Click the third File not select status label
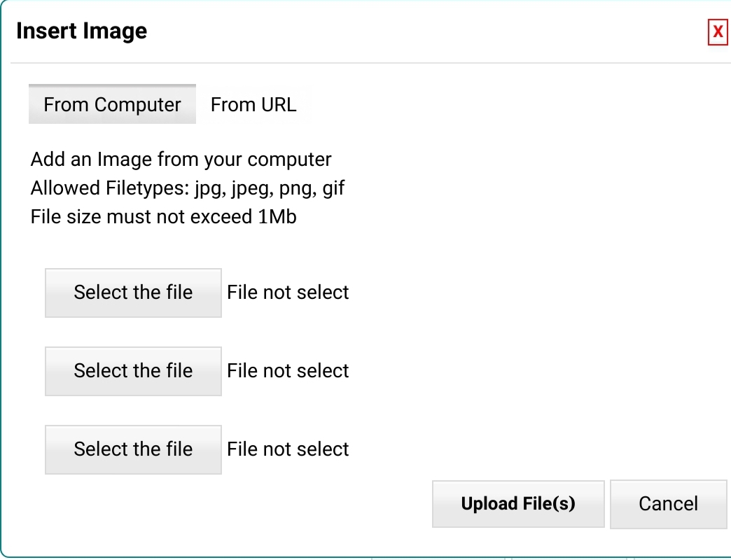731x560 pixels. pos(288,449)
